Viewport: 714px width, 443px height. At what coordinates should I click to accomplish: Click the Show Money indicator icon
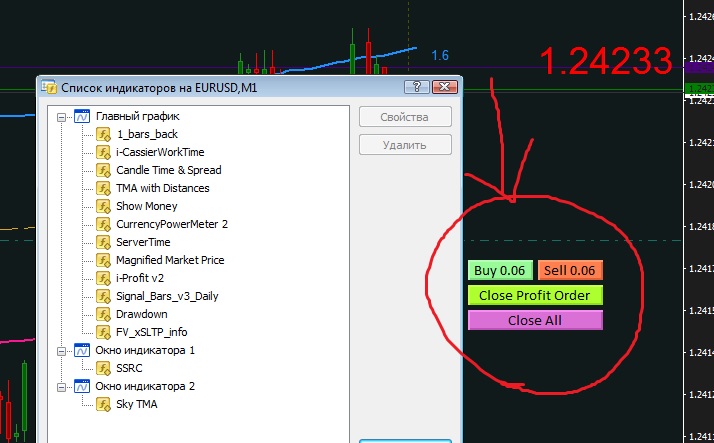tap(103, 206)
